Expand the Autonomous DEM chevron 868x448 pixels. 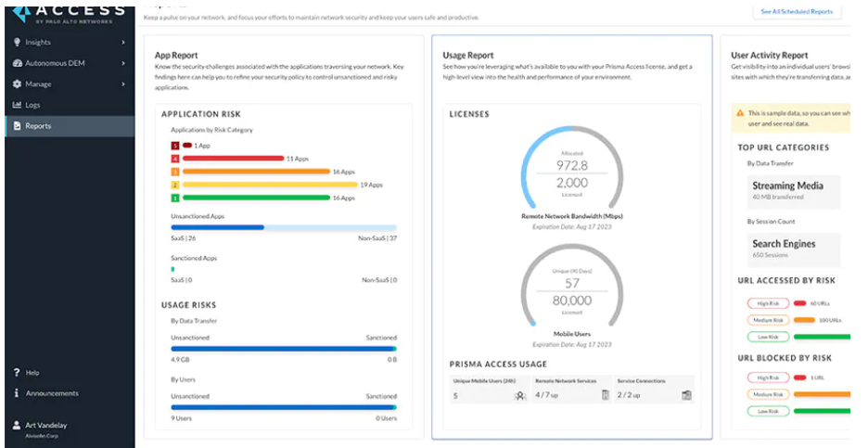point(123,63)
